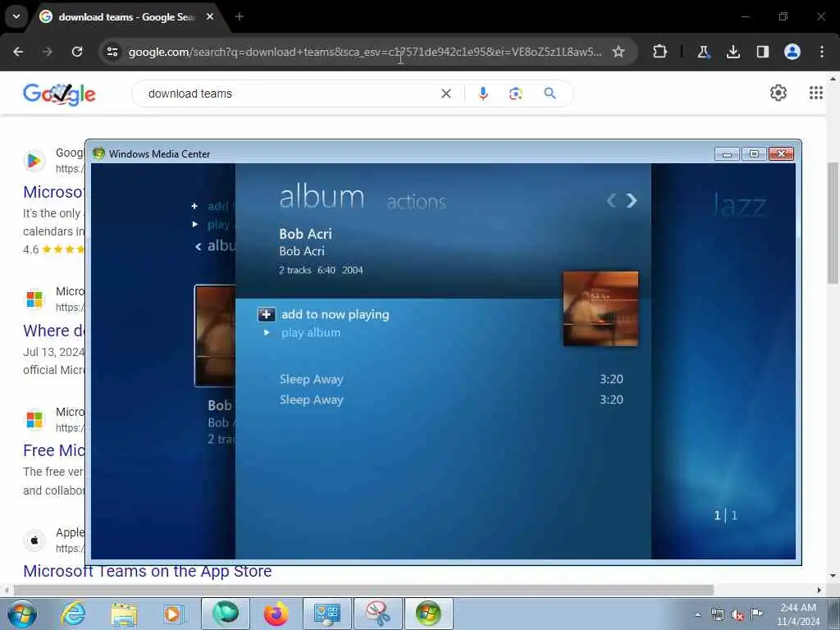Click the Action Center flag tray icon
Image resolution: width=840 pixels, height=630 pixels.
point(756,614)
